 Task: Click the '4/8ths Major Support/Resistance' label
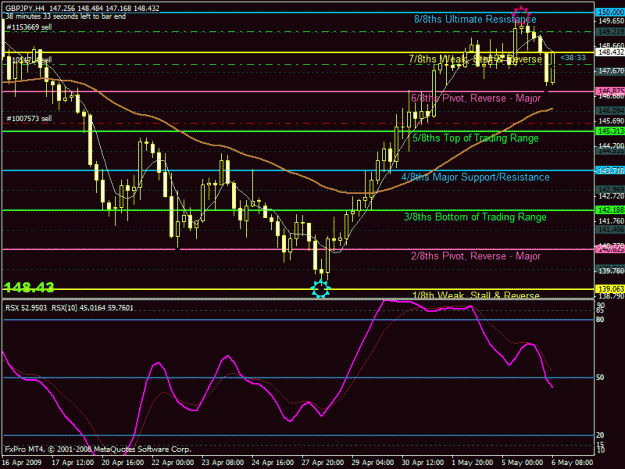pyautogui.click(x=475, y=177)
